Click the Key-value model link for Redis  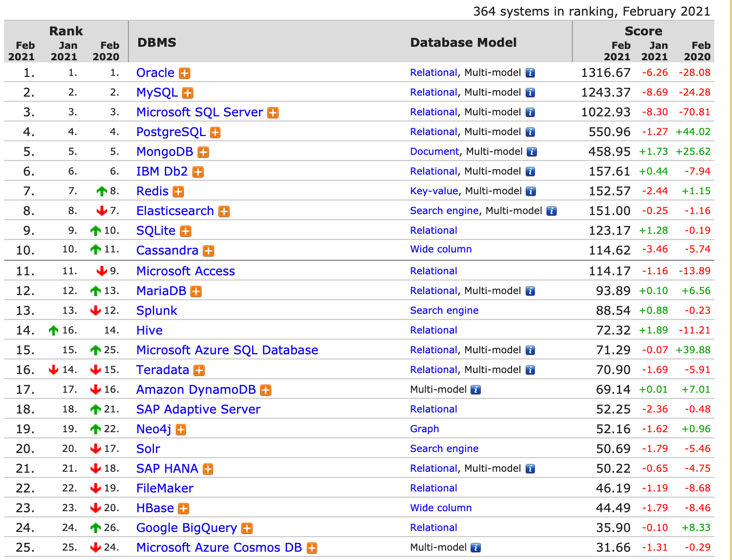click(x=434, y=191)
